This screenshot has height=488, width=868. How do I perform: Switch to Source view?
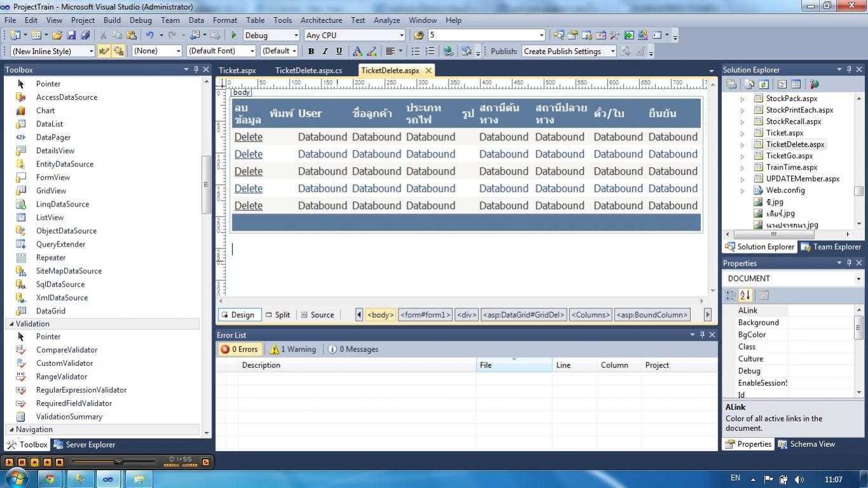pyautogui.click(x=317, y=315)
